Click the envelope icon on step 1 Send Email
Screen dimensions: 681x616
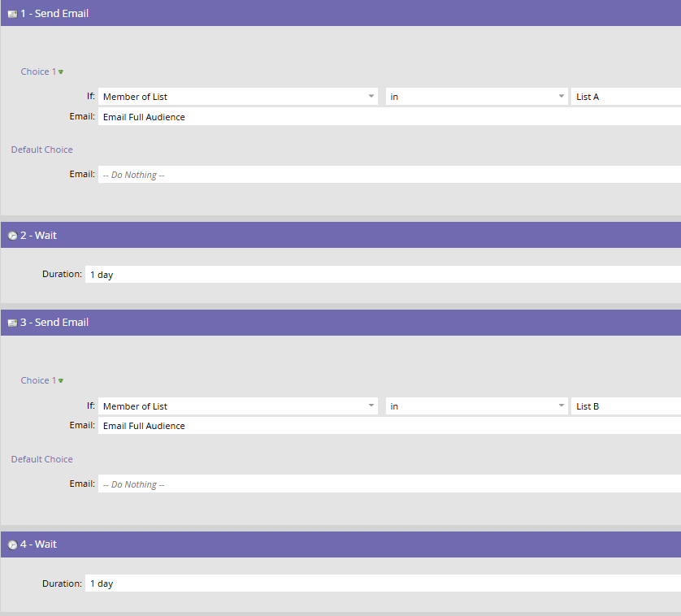click(12, 14)
